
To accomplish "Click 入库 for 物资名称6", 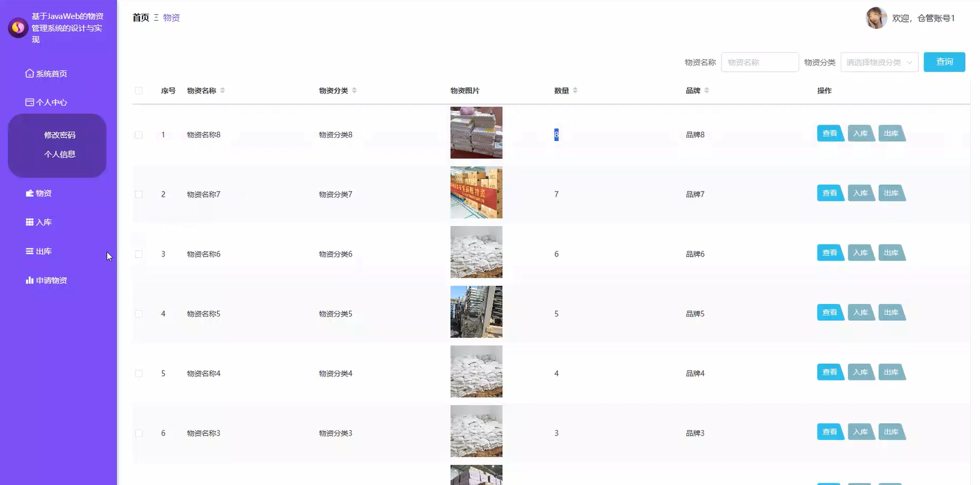I will 861,253.
